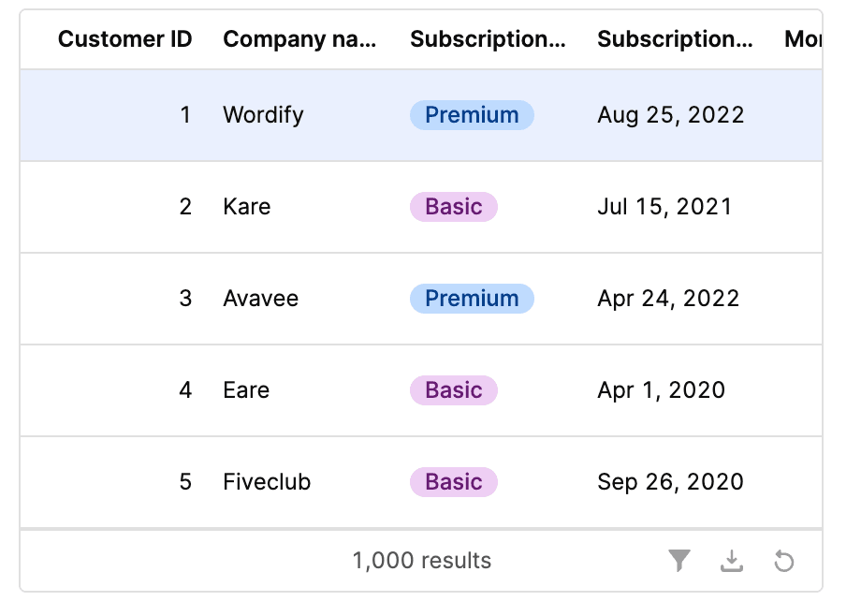Sort by Customer ID column header

click(124, 39)
